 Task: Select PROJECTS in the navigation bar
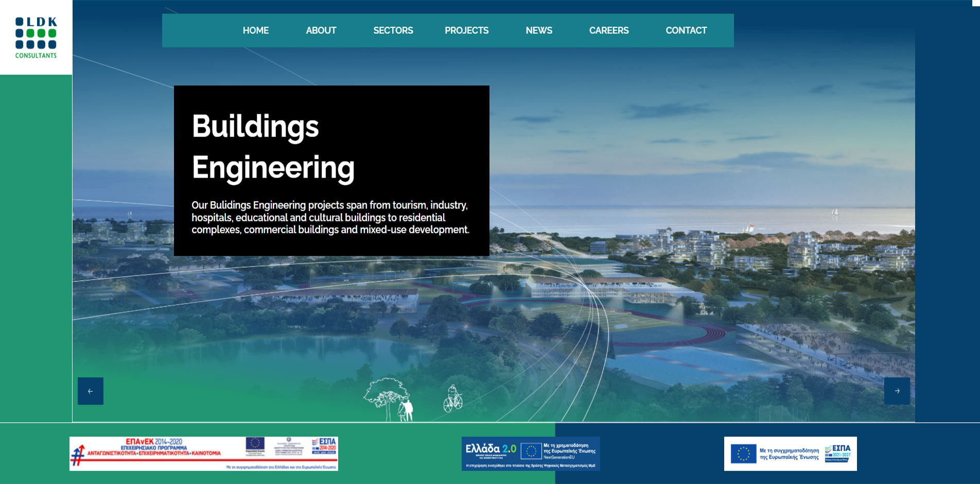[466, 30]
